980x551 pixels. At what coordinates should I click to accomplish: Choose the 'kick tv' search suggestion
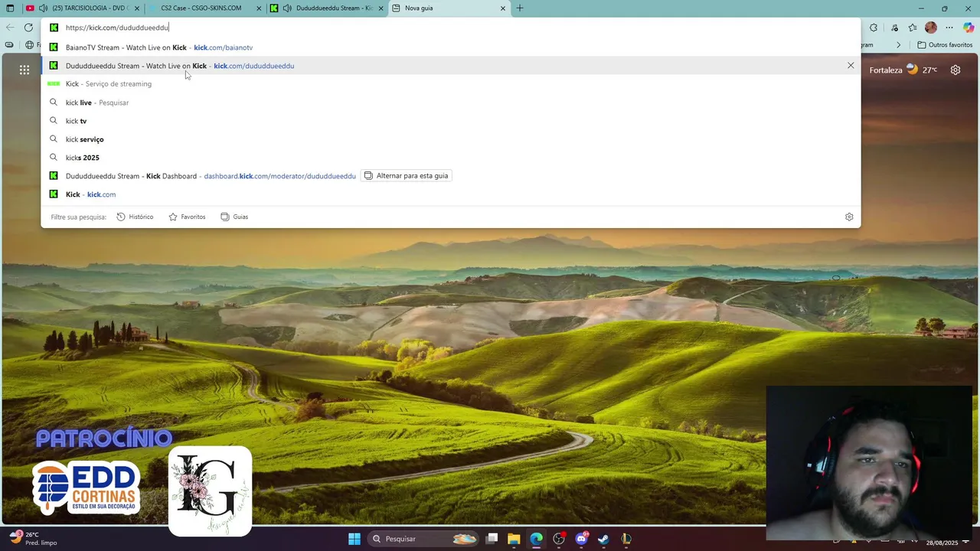(x=450, y=121)
